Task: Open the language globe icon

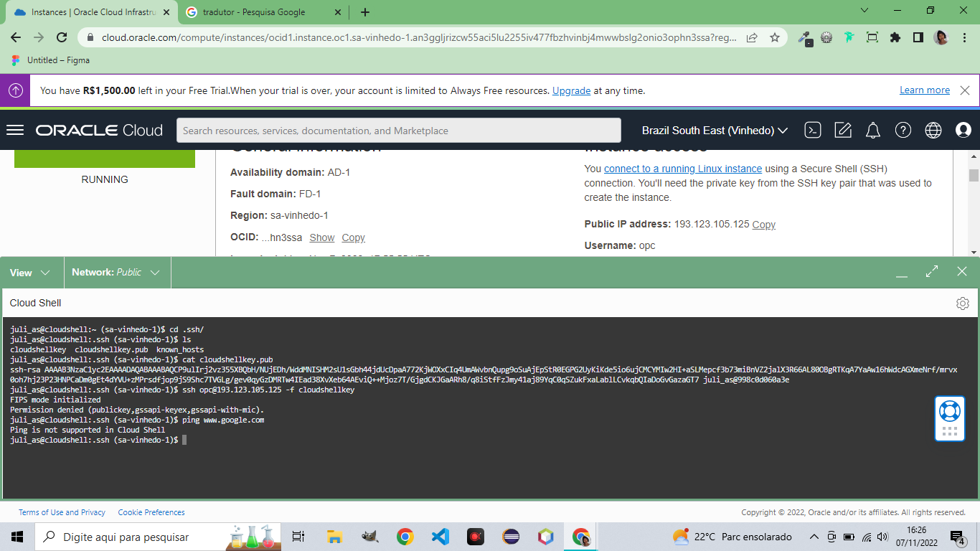Action: (x=933, y=130)
